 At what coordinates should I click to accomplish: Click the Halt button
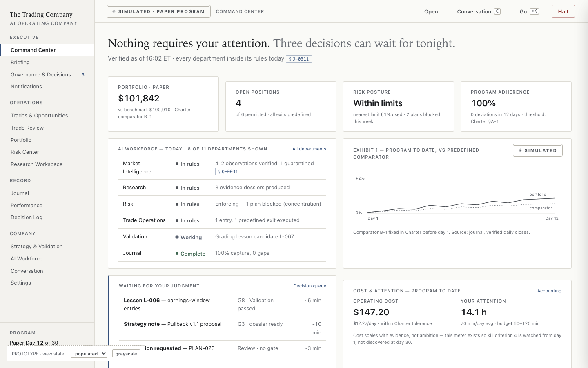563,11
